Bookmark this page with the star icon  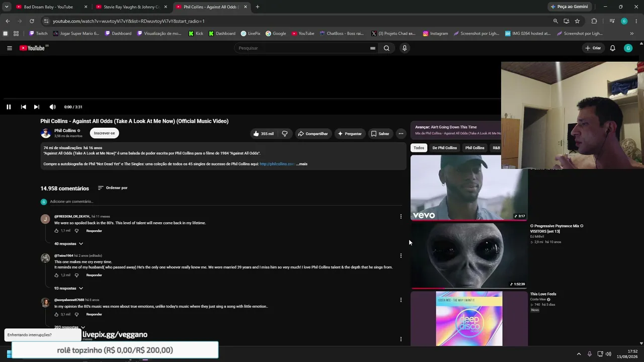[577, 21]
